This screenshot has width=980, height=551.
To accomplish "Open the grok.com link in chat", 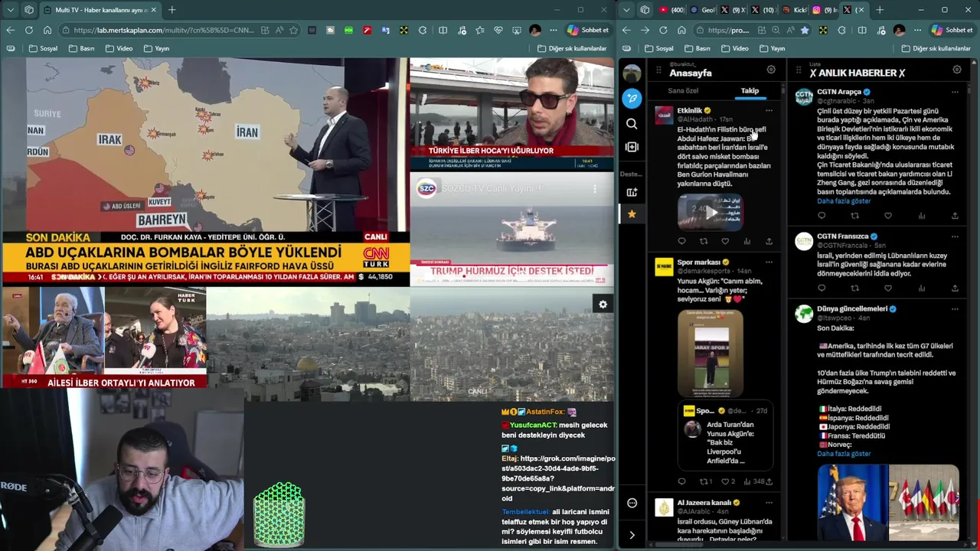I will tap(558, 478).
